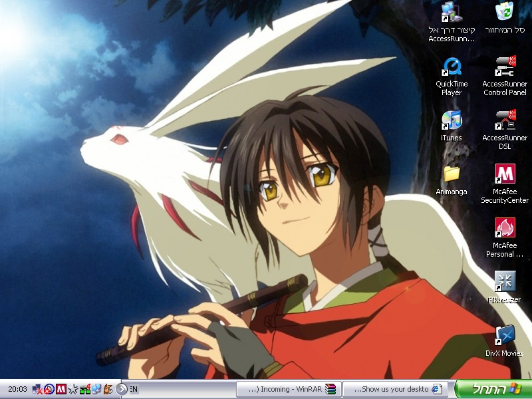Switch to the Incoming - WinRAR window
The width and height of the screenshot is (532, 399).
[x=289, y=389]
